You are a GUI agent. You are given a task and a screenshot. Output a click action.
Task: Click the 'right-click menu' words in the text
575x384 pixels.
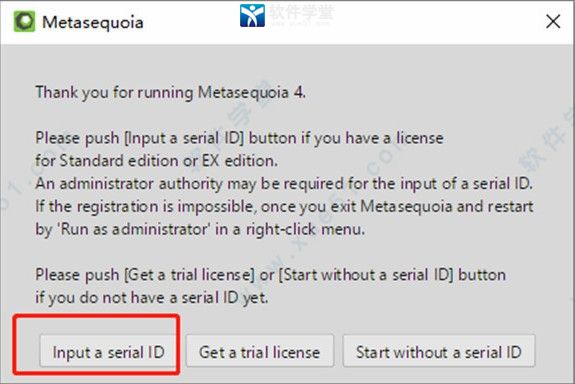point(305,230)
